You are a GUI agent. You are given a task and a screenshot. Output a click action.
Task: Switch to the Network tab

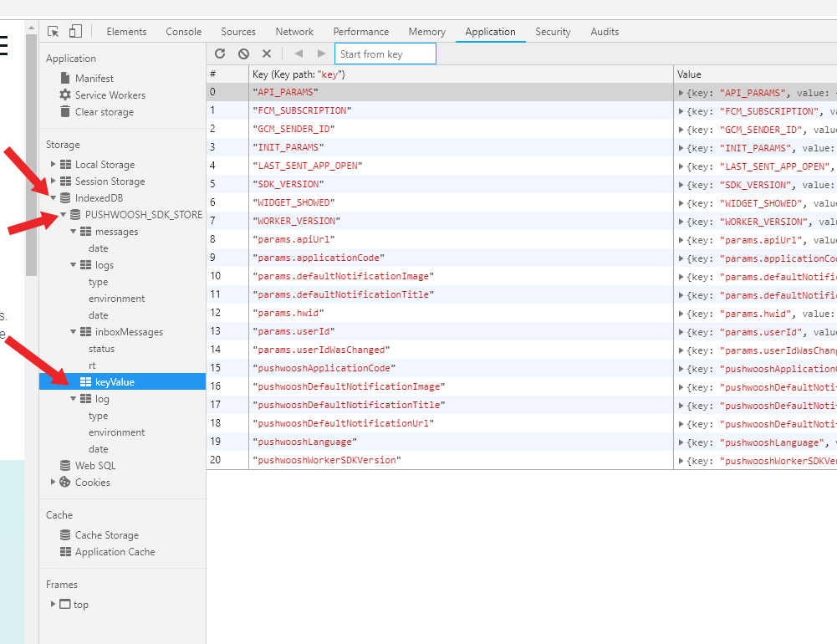pos(294,32)
